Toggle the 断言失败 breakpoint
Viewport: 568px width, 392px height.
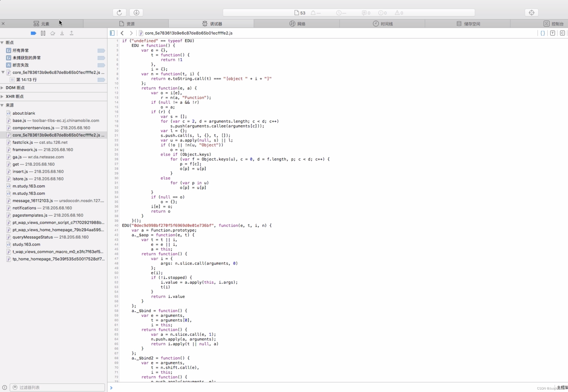(x=101, y=65)
